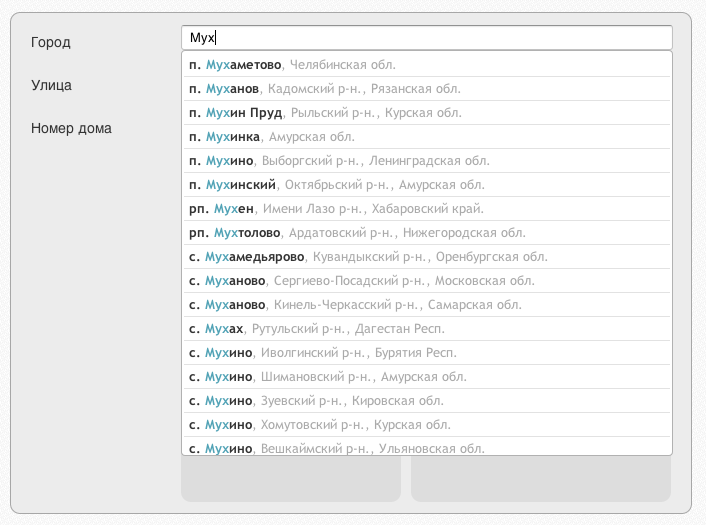Choose п. Мухино, Выборгский р-н
The image size is (706, 525).
(x=426, y=161)
